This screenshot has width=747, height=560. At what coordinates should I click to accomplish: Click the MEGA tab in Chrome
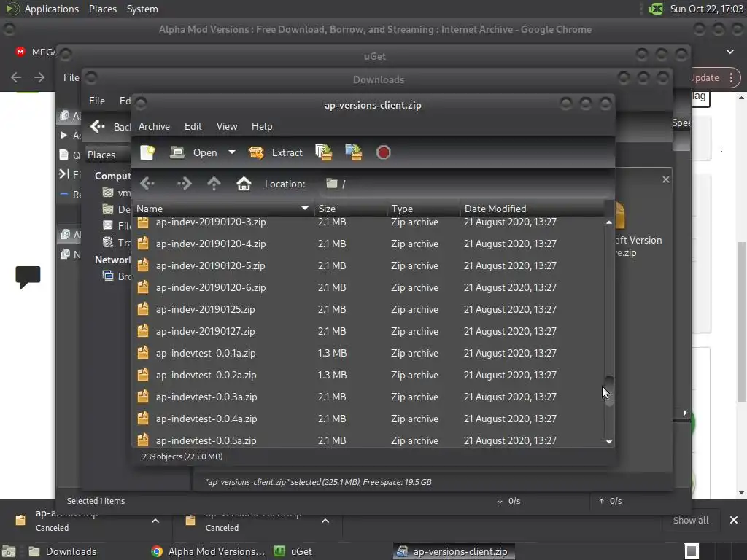click(34, 52)
